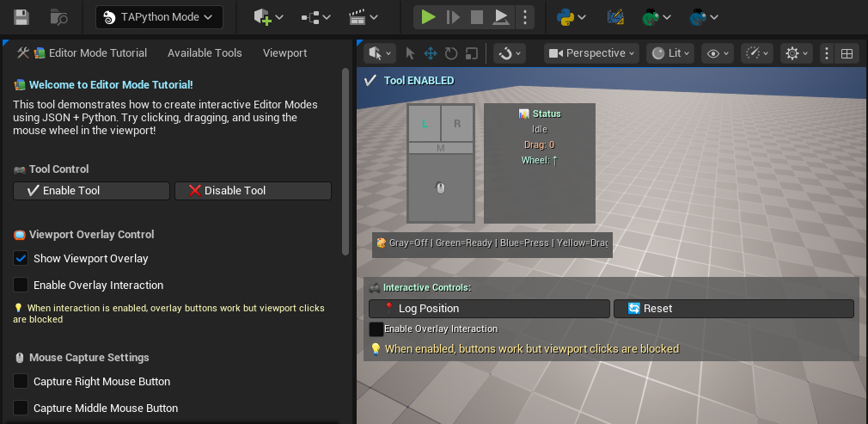Viewport: 868px width, 424px height.
Task: Click the blueprint ruler and pencil icon
Action: pos(615,17)
